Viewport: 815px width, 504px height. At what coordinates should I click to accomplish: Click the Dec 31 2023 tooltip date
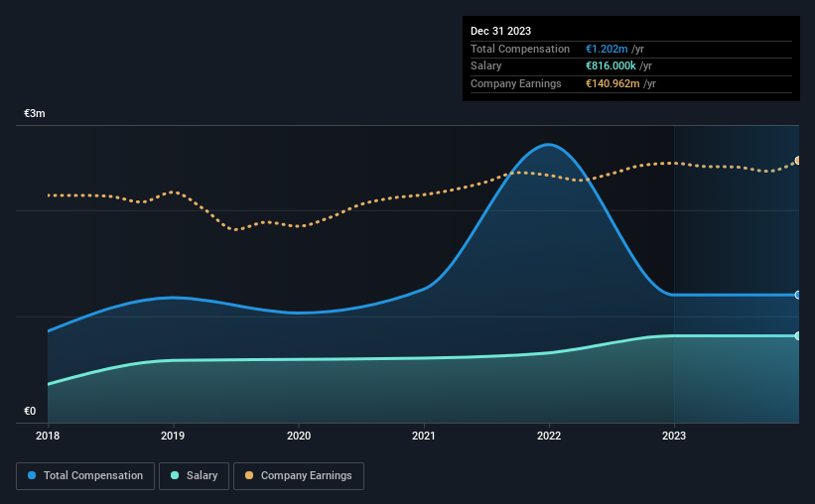coord(500,31)
